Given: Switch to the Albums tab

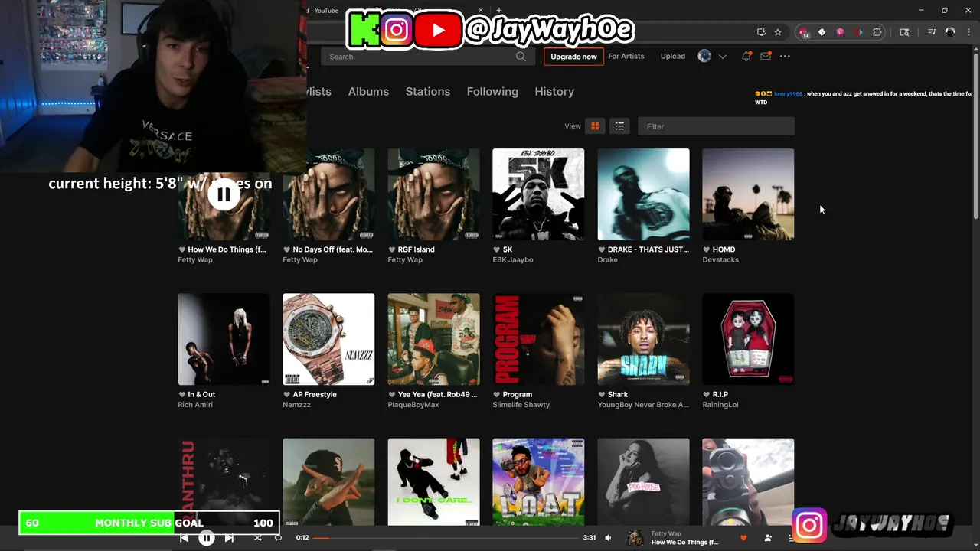Looking at the screenshot, I should (x=368, y=92).
